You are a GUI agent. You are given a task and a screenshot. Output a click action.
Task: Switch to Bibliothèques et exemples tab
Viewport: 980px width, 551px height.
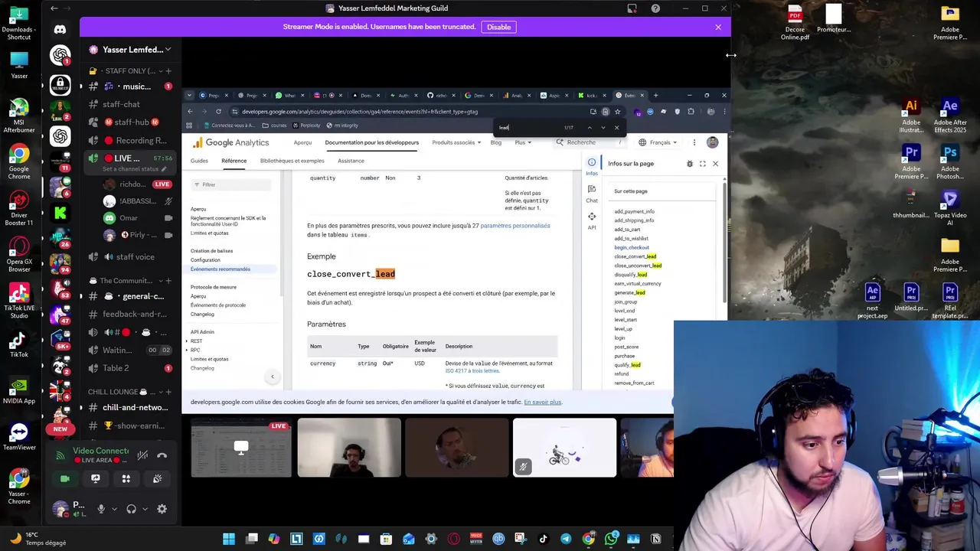(292, 161)
